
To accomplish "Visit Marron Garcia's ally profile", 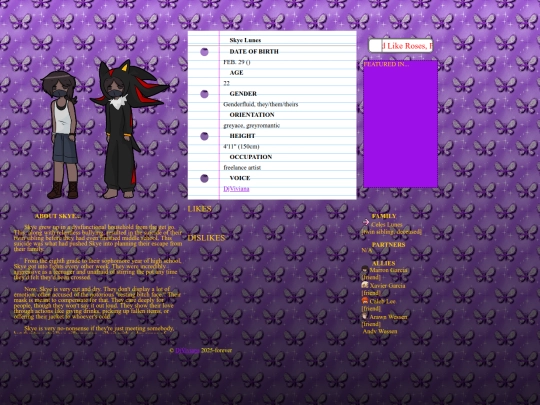I will [x=388, y=270].
